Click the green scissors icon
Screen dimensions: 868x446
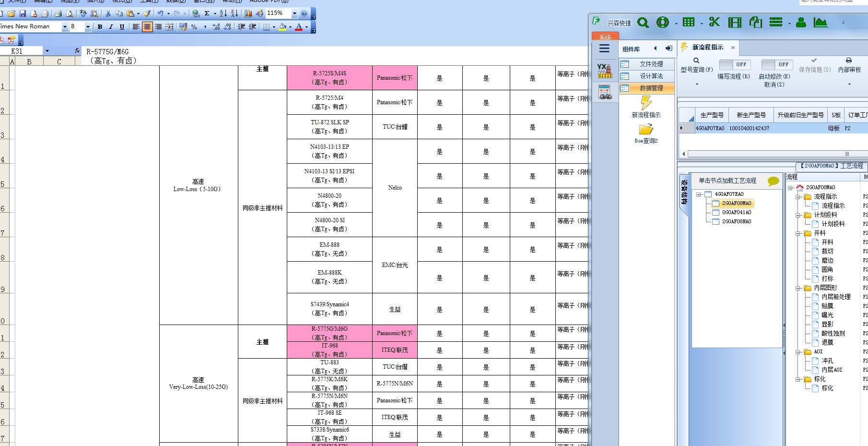(715, 22)
